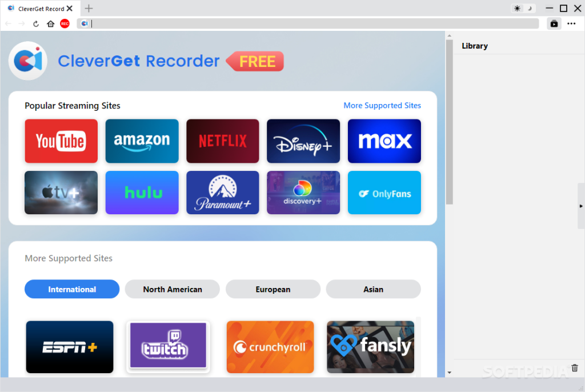The image size is (585, 392).
Task: Open the Apple TV+ tile
Action: click(x=61, y=193)
